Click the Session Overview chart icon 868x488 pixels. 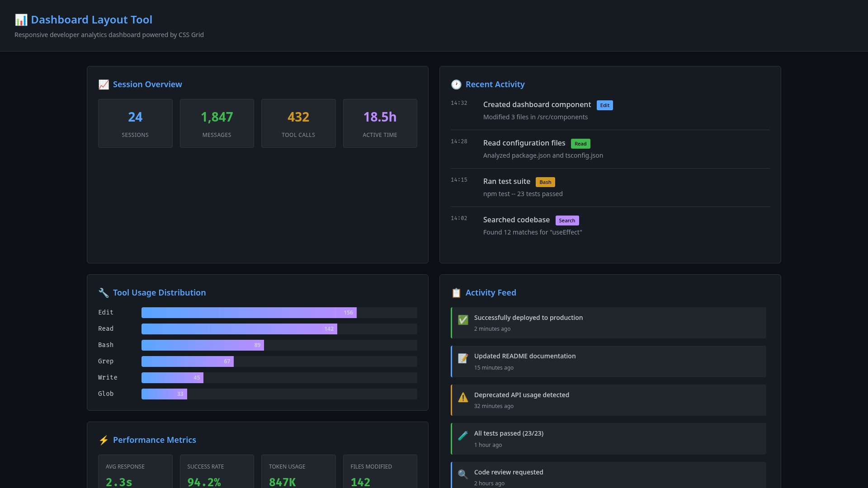click(x=104, y=84)
